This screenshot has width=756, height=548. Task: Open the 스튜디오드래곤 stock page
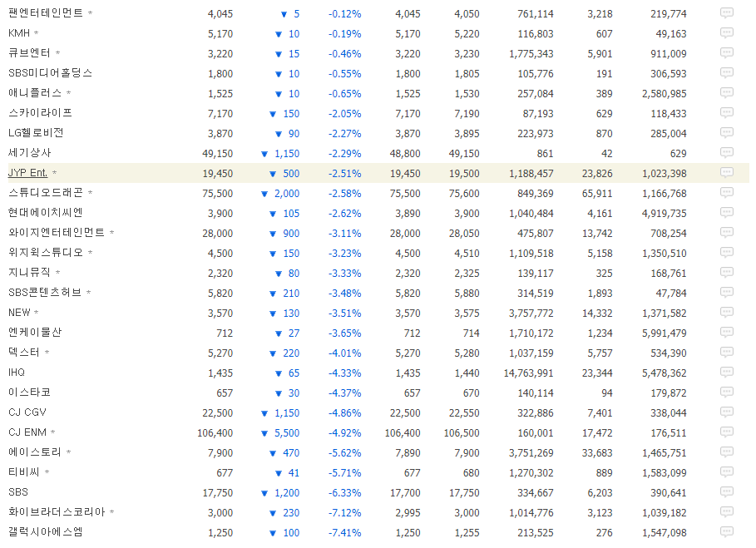tap(46, 192)
